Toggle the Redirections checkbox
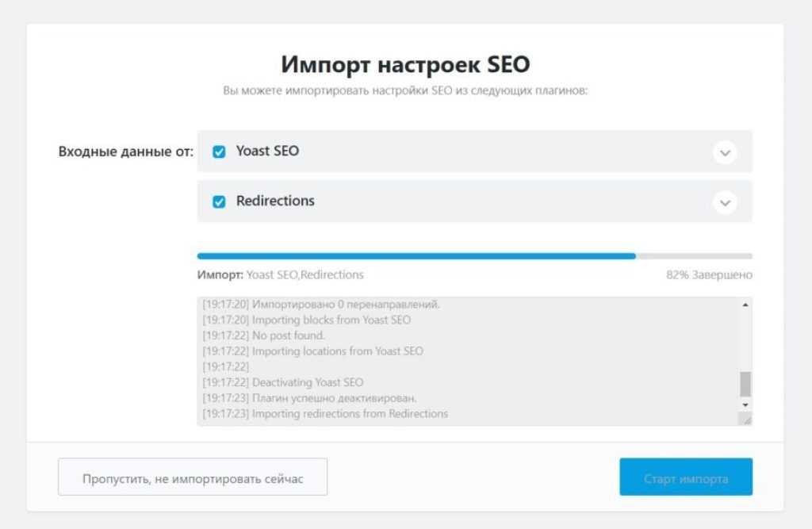Screen dimensions: 812x529 coord(219,201)
